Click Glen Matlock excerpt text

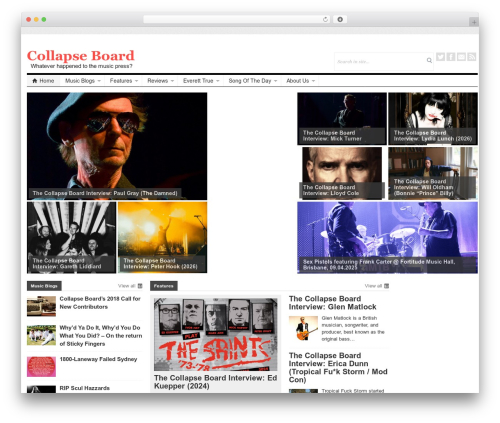353,329
